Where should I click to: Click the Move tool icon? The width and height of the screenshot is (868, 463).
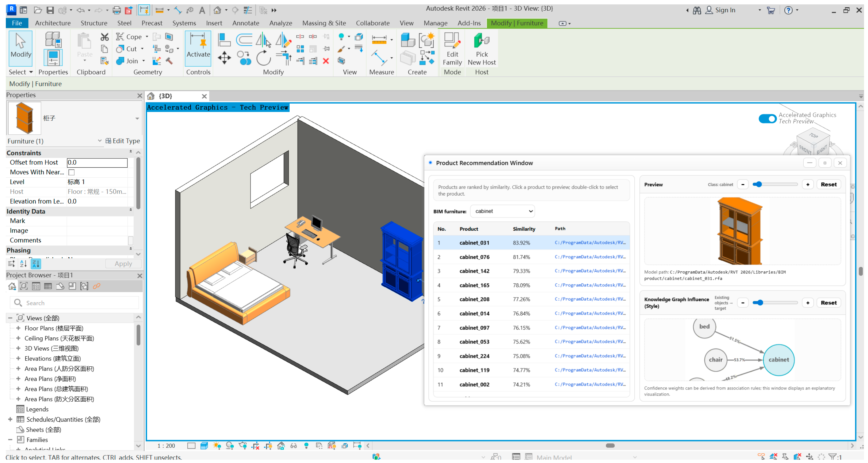pos(224,58)
